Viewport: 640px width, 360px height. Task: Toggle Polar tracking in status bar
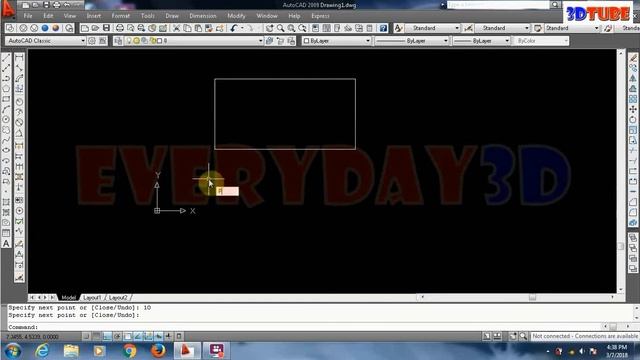pyautogui.click(x=117, y=336)
